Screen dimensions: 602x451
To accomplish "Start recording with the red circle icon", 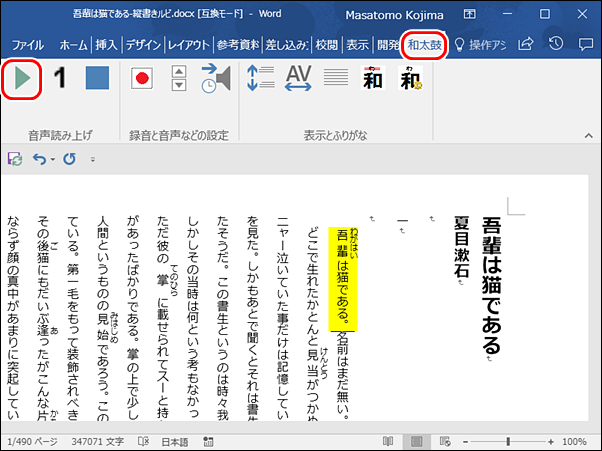I will [x=142, y=78].
